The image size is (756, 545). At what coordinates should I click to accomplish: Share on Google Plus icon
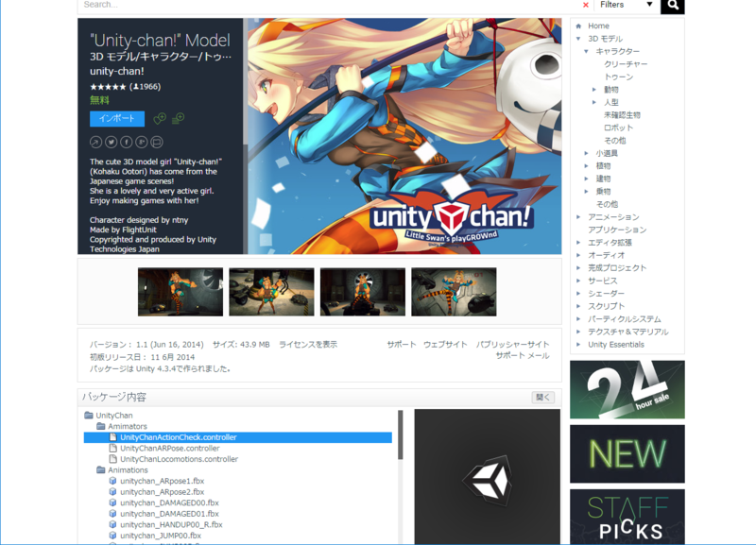point(141,142)
